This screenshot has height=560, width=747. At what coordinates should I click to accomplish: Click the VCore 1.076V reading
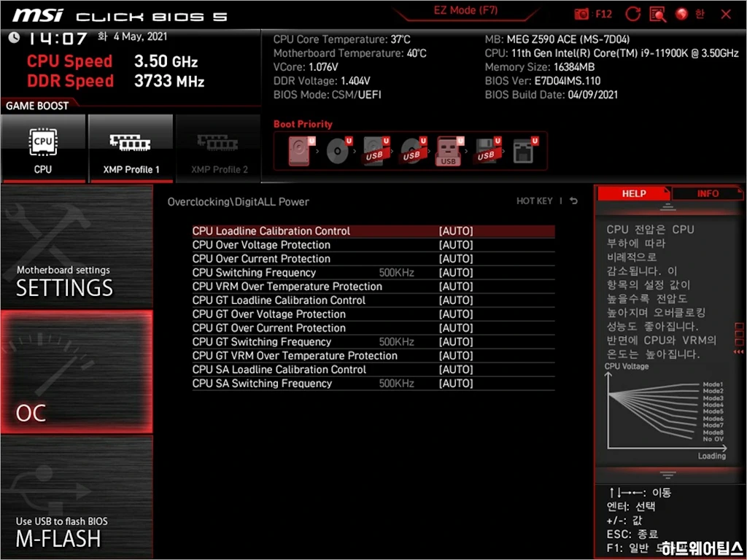click(306, 66)
